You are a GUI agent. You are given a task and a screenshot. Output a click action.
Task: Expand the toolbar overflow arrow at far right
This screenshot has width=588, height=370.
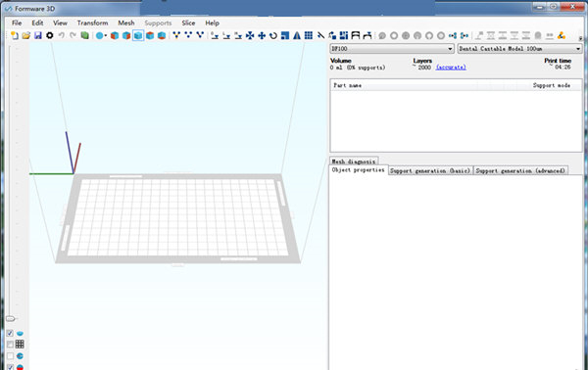[580, 38]
